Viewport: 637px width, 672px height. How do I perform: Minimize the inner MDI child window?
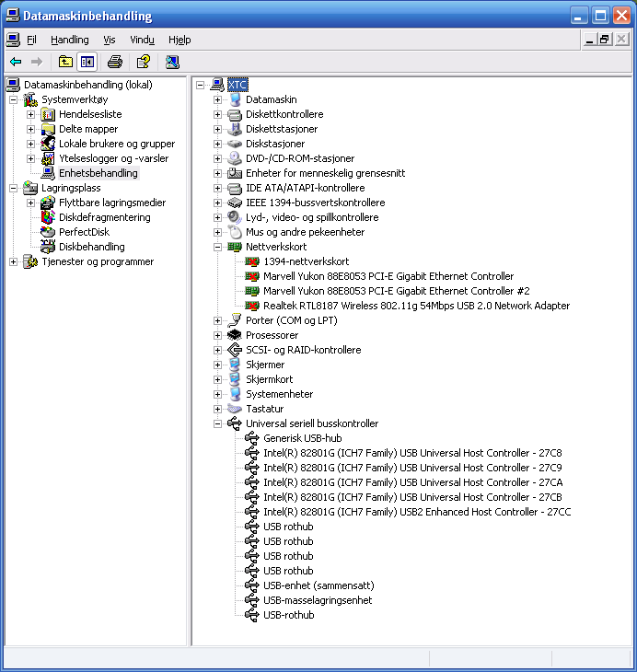[x=589, y=40]
